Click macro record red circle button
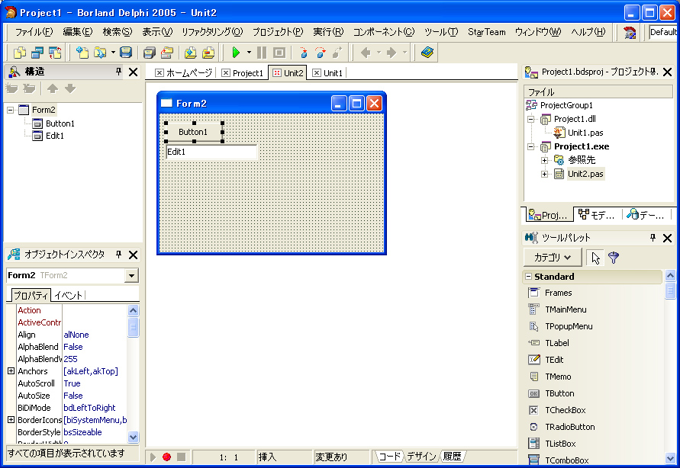Image resolution: width=680 pixels, height=468 pixels. [167, 457]
